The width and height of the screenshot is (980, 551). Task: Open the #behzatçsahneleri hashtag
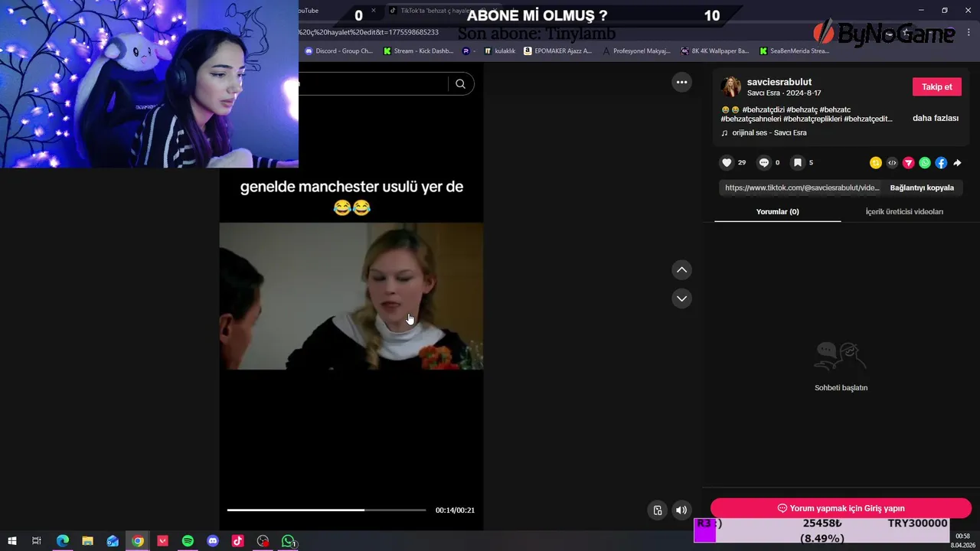751,119
